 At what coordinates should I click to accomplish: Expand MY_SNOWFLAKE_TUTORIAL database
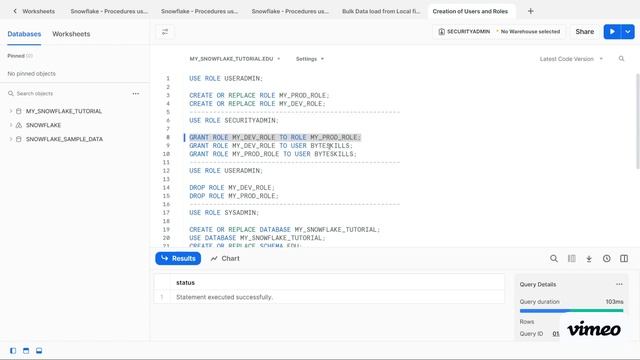[x=11, y=111]
